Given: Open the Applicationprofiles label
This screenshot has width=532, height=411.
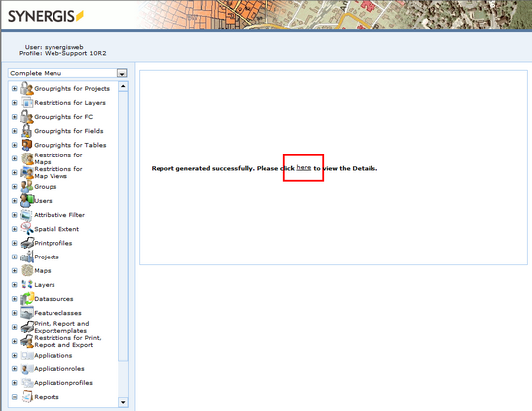Looking at the screenshot, I should pyautogui.click(x=63, y=383).
